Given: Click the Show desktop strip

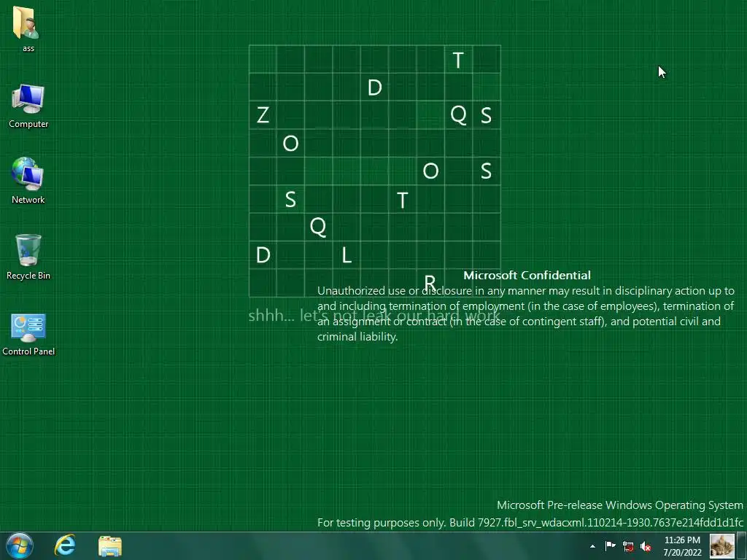Looking at the screenshot, I should click(742, 545).
